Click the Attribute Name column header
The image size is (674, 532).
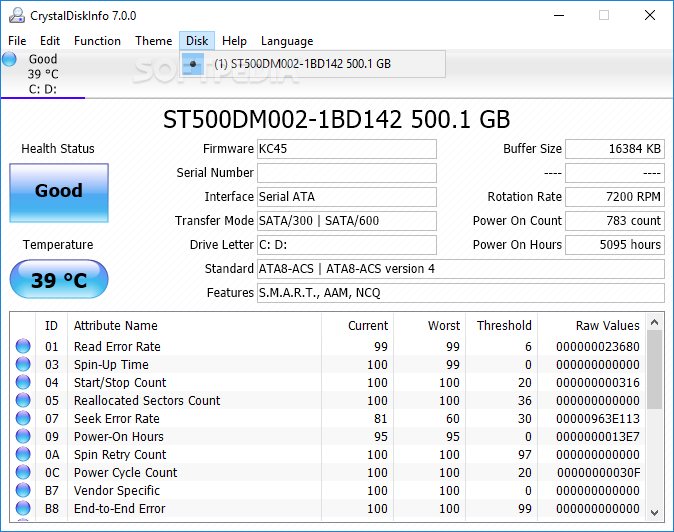[194, 326]
